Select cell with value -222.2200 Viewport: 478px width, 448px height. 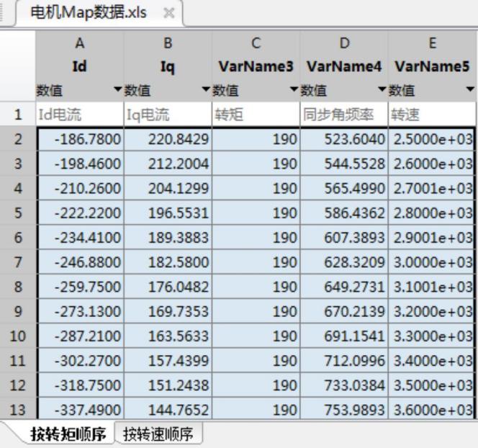tap(81, 213)
